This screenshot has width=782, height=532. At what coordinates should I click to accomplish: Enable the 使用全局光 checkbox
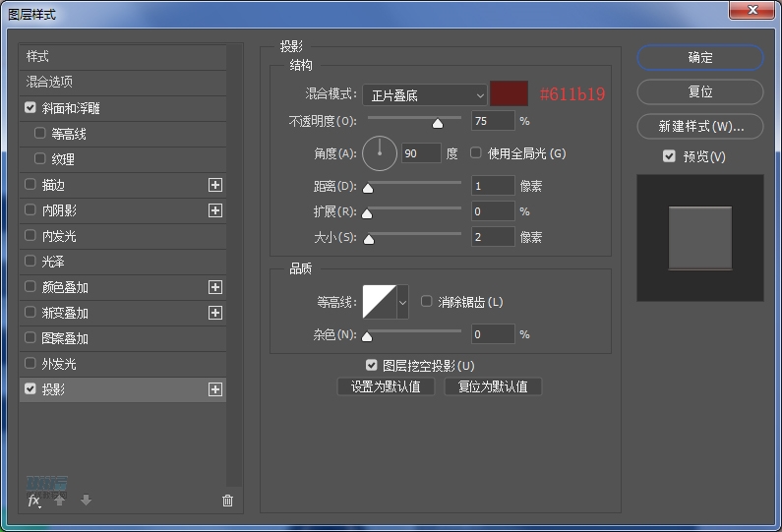[x=476, y=153]
